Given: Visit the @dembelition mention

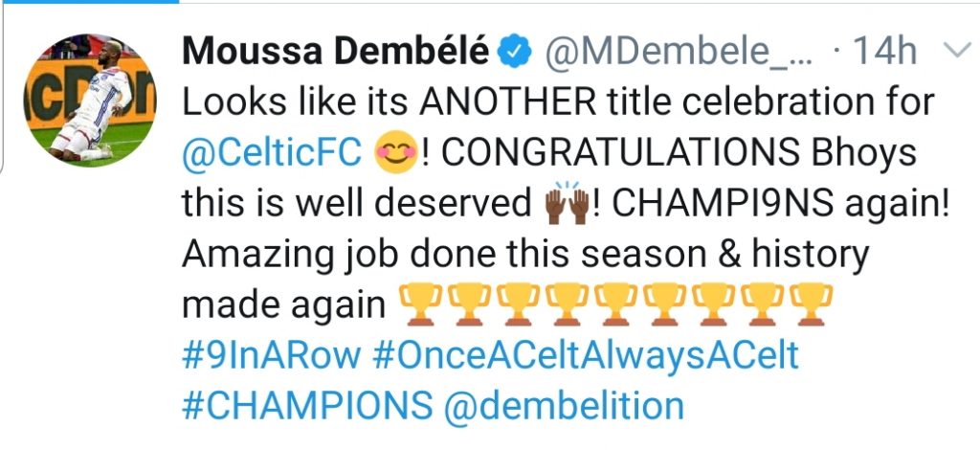Looking at the screenshot, I should 563,405.
